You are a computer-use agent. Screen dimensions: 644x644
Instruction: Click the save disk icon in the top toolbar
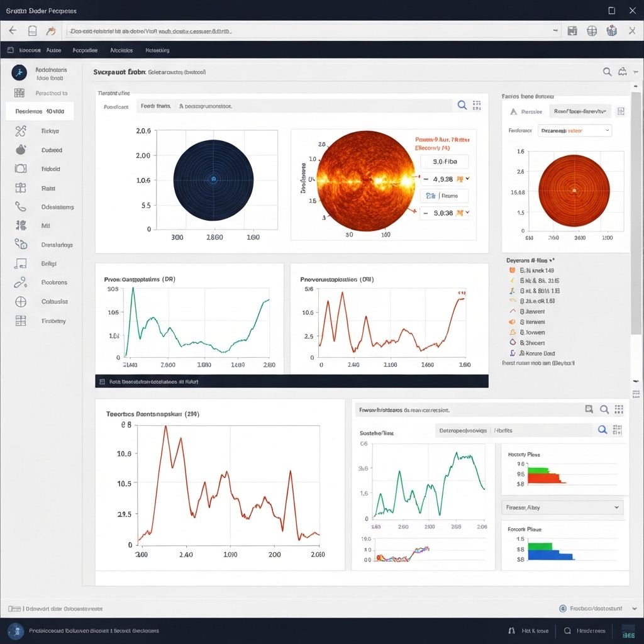572,30
